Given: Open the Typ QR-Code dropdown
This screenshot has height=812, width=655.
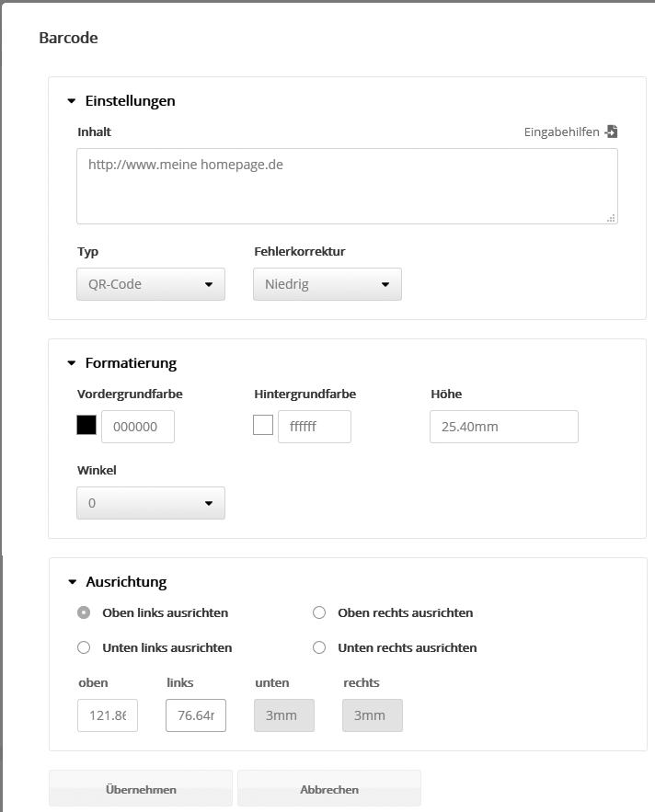Looking at the screenshot, I should click(x=151, y=284).
